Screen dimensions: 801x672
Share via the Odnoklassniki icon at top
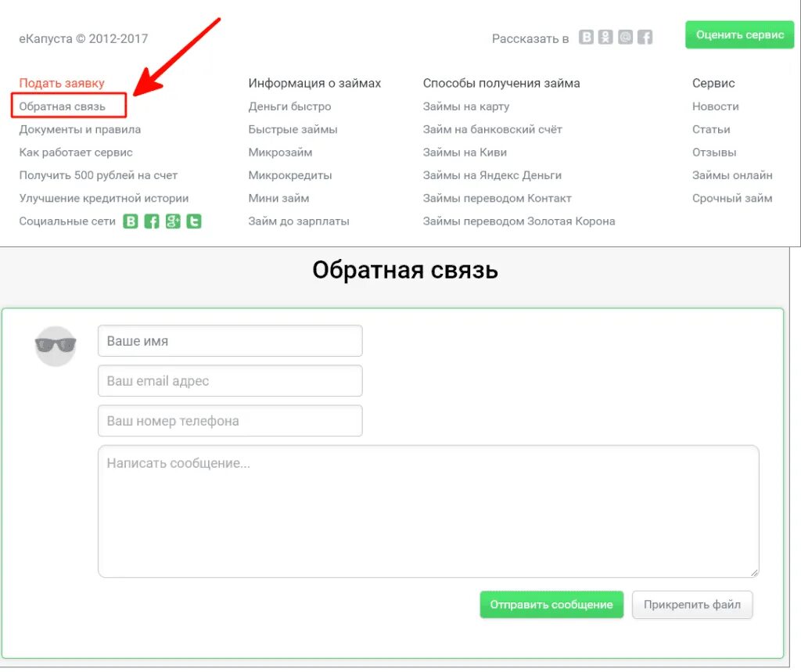coord(605,36)
